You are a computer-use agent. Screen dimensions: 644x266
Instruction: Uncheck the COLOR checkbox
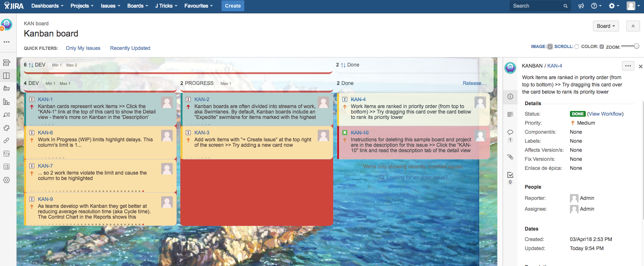[x=602, y=47]
